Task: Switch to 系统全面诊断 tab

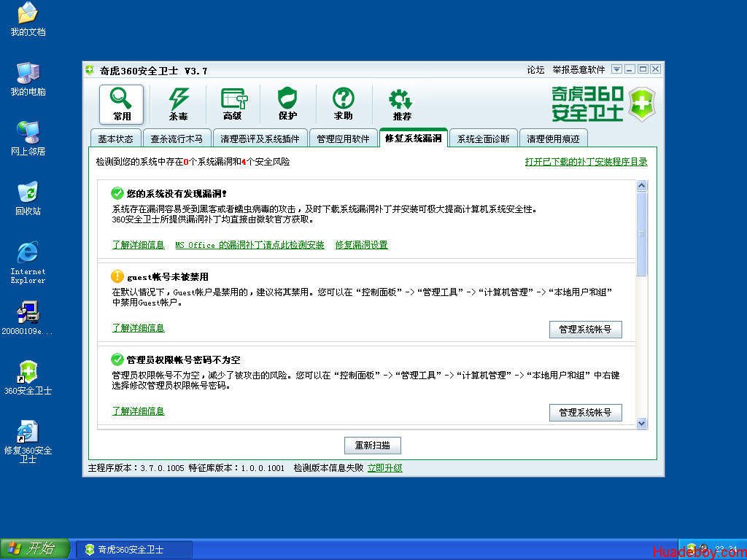Action: pos(483,139)
